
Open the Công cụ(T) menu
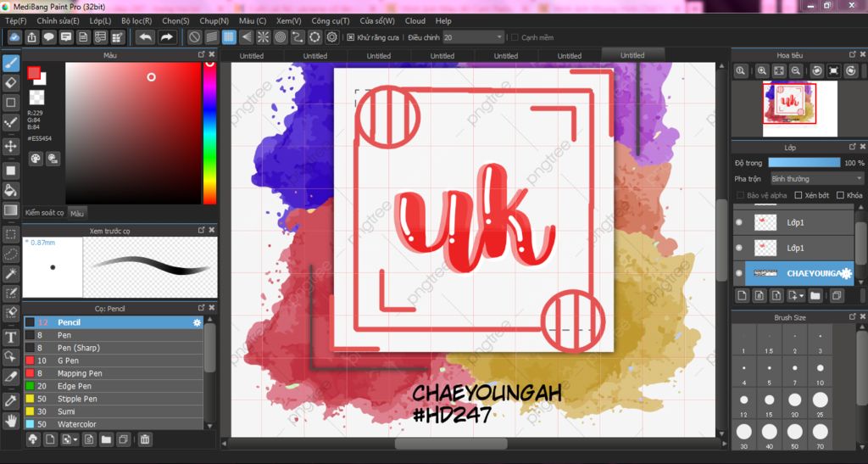pyautogui.click(x=331, y=21)
